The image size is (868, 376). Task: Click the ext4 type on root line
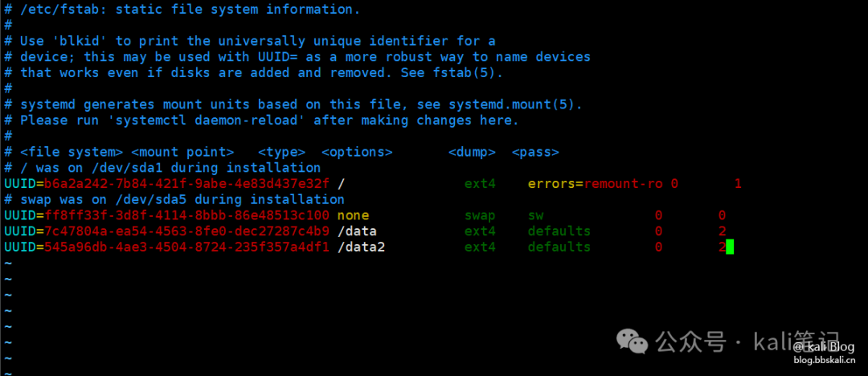point(480,184)
